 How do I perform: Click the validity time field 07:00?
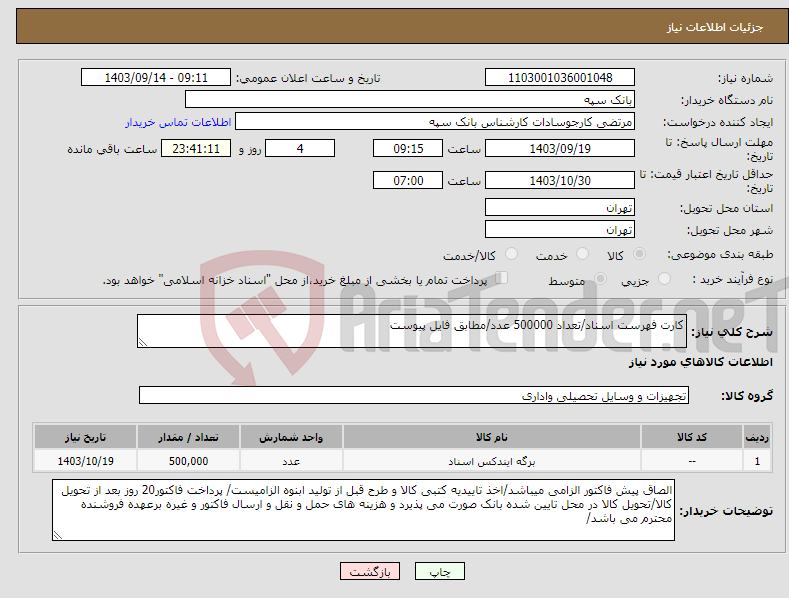(x=408, y=180)
